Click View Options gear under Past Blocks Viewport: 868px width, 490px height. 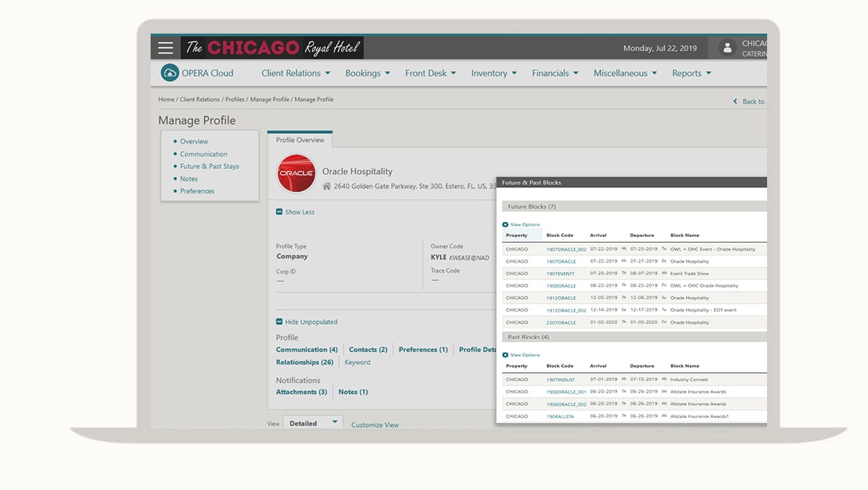[505, 355]
